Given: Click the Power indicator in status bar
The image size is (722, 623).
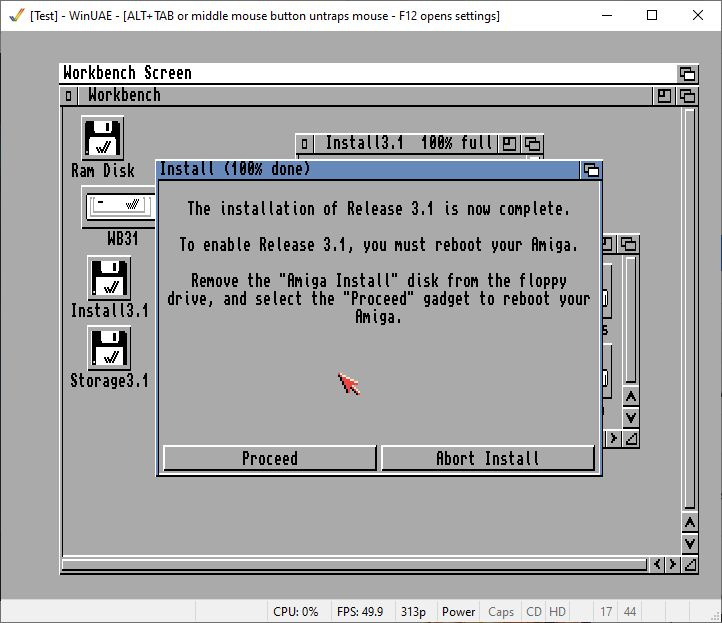Looking at the screenshot, I should pos(458,611).
